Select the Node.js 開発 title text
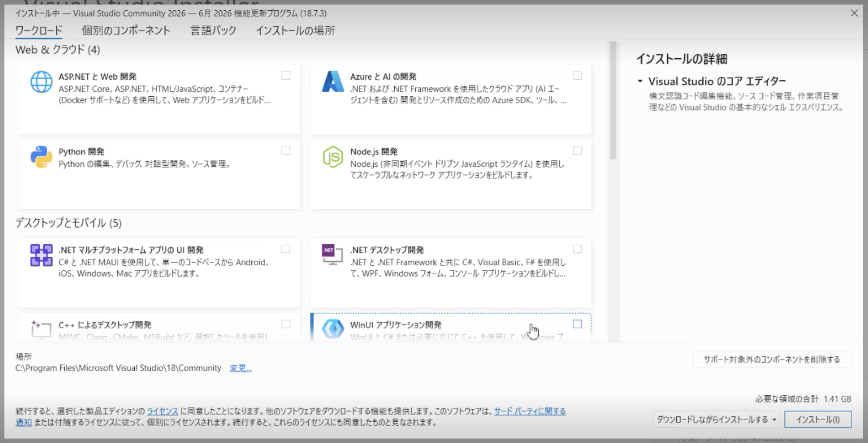 [x=374, y=152]
